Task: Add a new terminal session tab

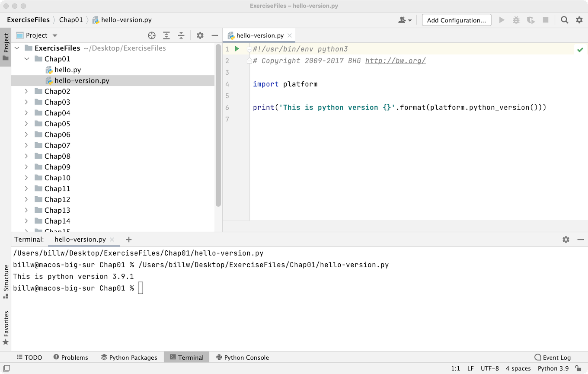Action: coord(128,240)
